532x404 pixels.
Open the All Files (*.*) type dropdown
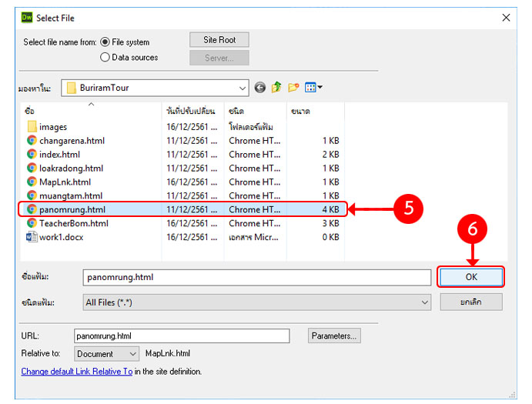click(x=424, y=303)
